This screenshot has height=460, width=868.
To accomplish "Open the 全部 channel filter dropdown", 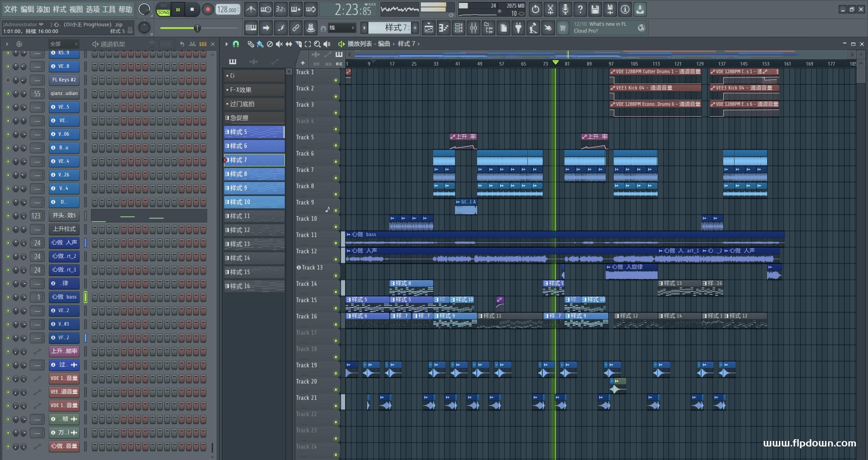I will tap(63, 44).
